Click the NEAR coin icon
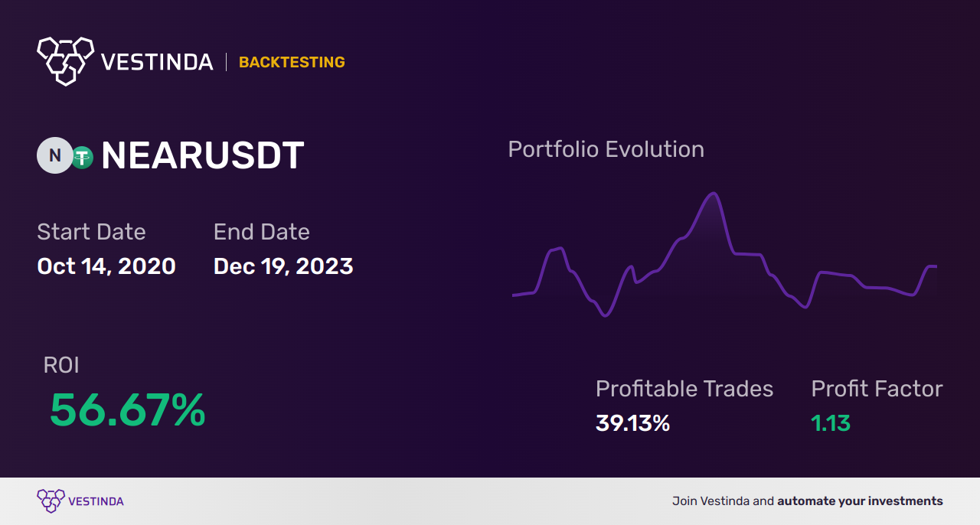 pyautogui.click(x=55, y=155)
